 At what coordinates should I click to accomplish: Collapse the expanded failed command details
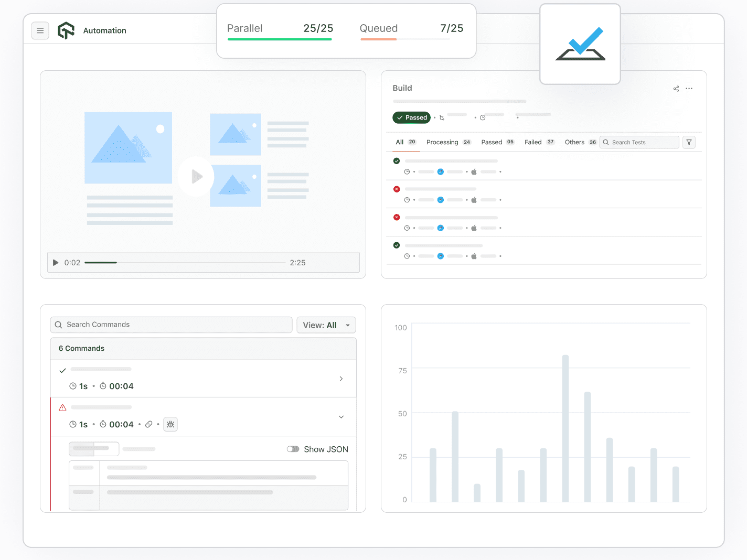[341, 417]
